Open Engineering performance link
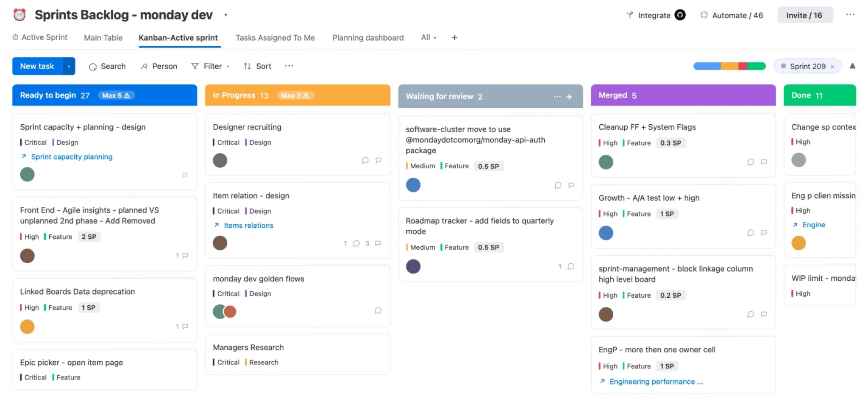Screen dimensions: 868x416 (656, 382)
